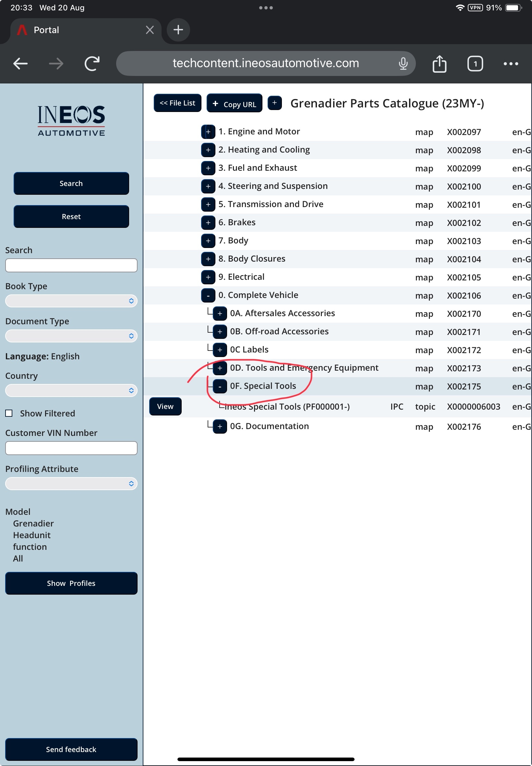The height and width of the screenshot is (766, 532).
Task: Click the Grenadier Parts Catalogue (23MY-) title
Action: 387,104
